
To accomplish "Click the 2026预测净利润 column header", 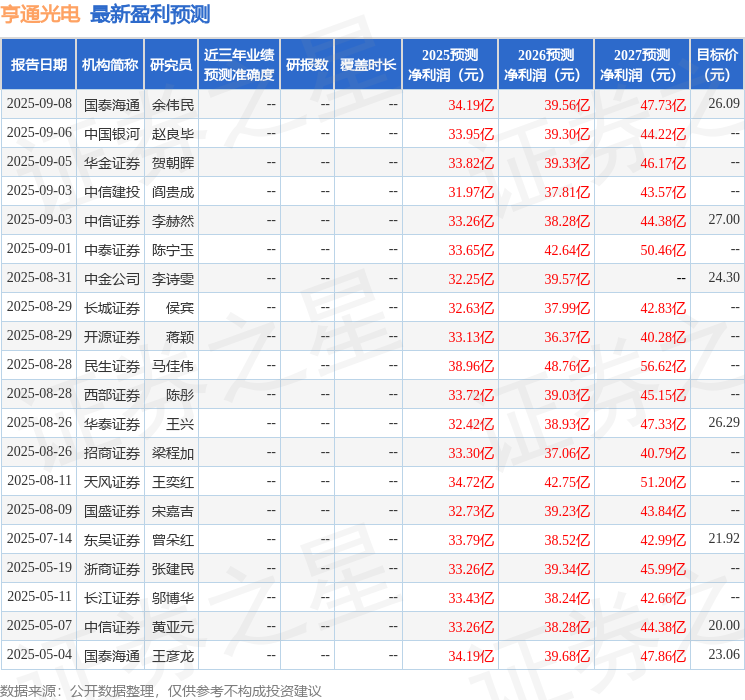I will [546, 64].
